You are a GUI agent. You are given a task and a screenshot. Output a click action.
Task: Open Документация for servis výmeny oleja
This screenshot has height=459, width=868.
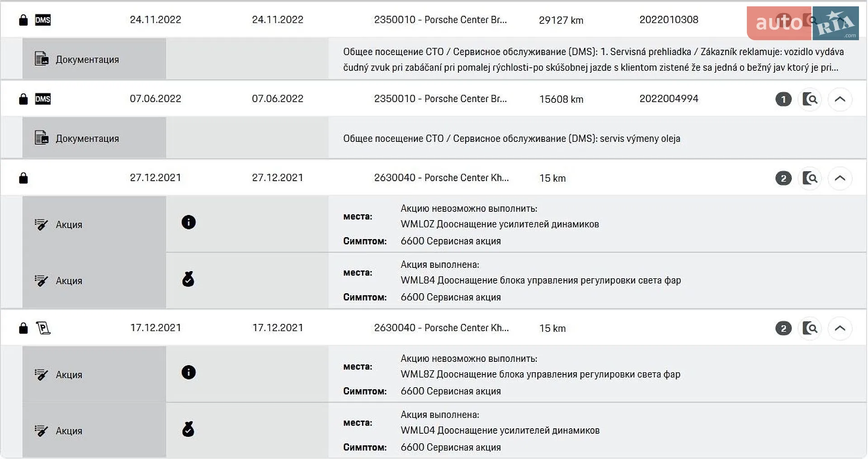(77, 138)
